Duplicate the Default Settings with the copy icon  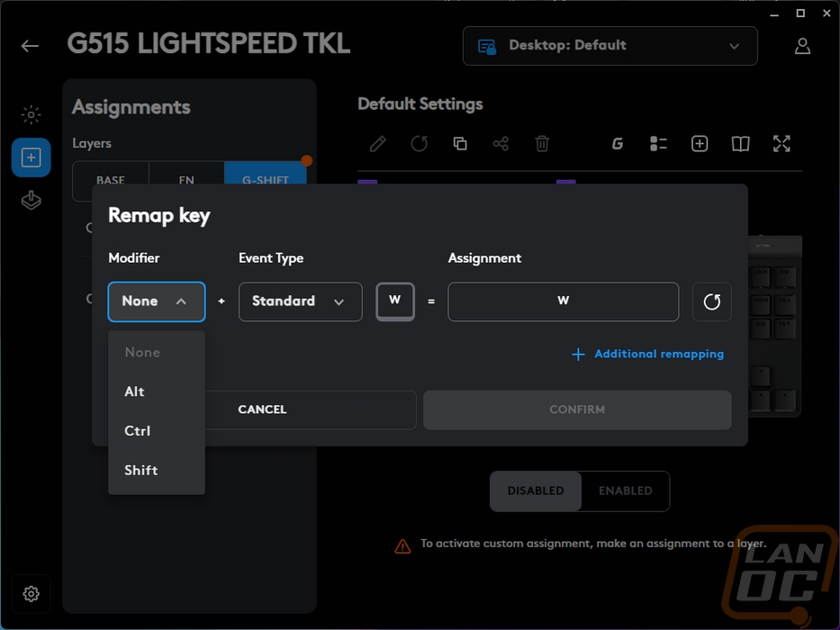pyautogui.click(x=460, y=144)
